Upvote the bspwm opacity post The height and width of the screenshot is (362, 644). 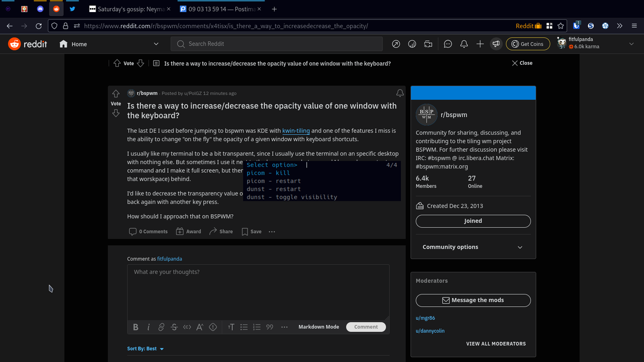(x=116, y=94)
